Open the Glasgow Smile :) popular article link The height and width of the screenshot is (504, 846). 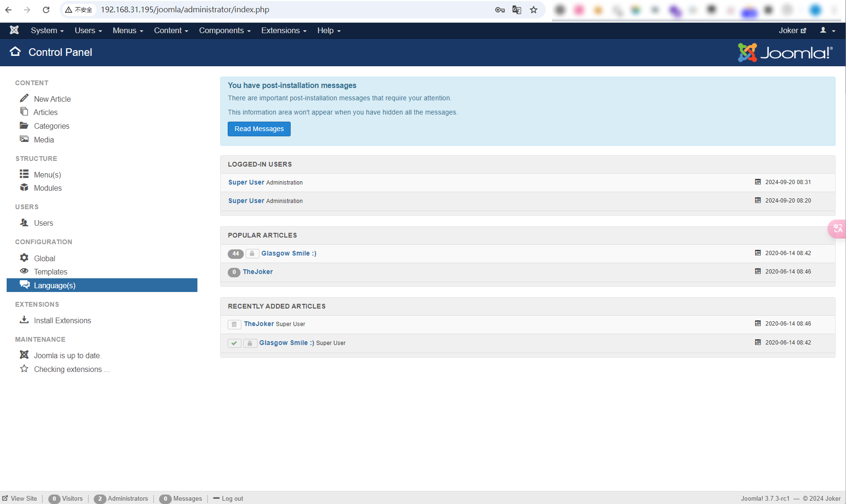tap(289, 253)
